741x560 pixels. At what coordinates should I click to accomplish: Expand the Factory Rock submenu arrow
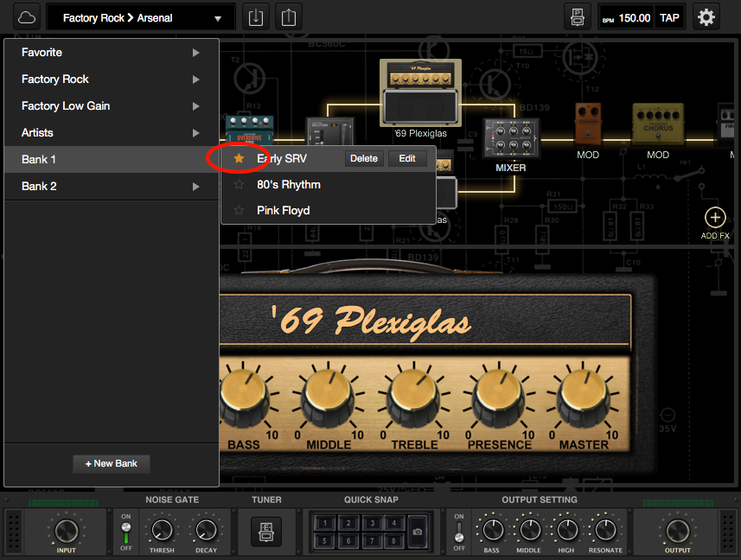[195, 80]
